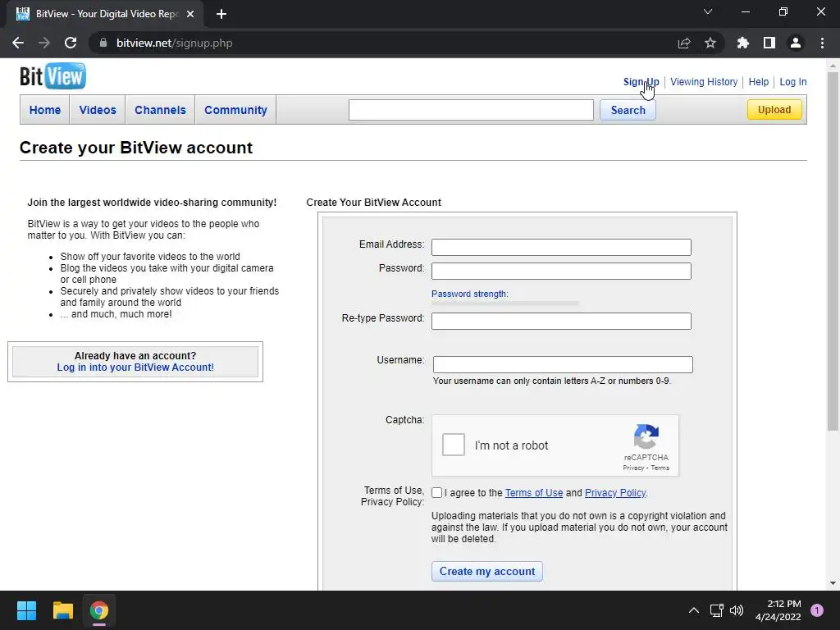Open the Chrome profile icon
Image resolution: width=840 pixels, height=630 pixels.
[796, 43]
